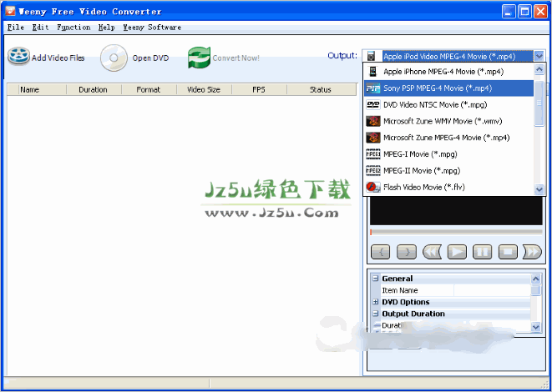Set end mark with right brace button

406,252
